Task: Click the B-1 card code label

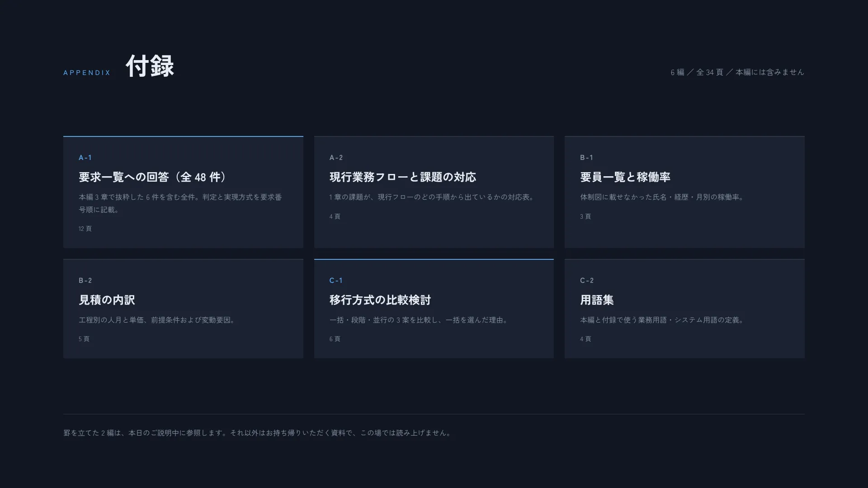Action: point(586,158)
